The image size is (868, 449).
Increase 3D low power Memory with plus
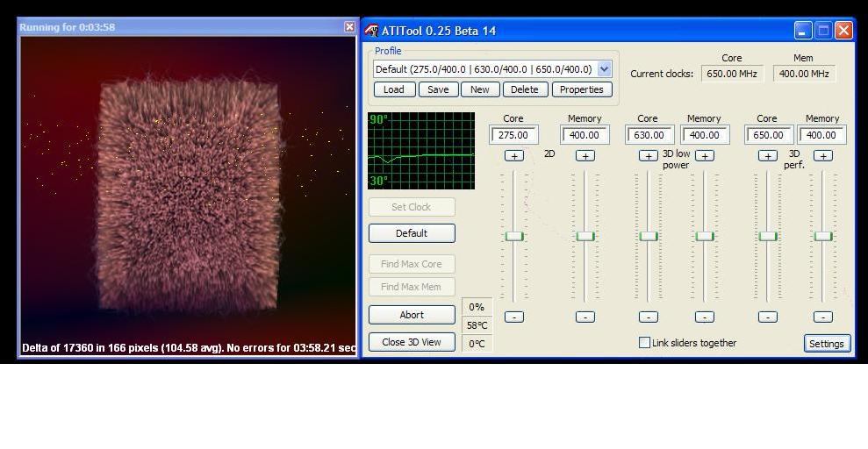(704, 156)
